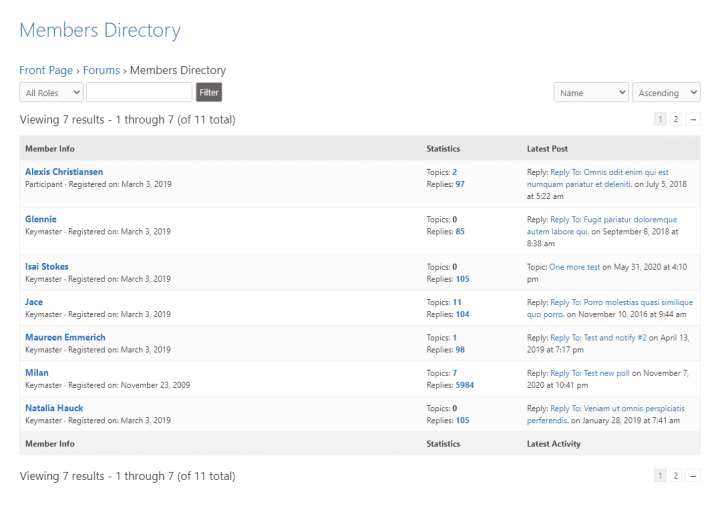Click the next-page arrow in top pagination
Screen dimensions: 720x506
coord(693,119)
